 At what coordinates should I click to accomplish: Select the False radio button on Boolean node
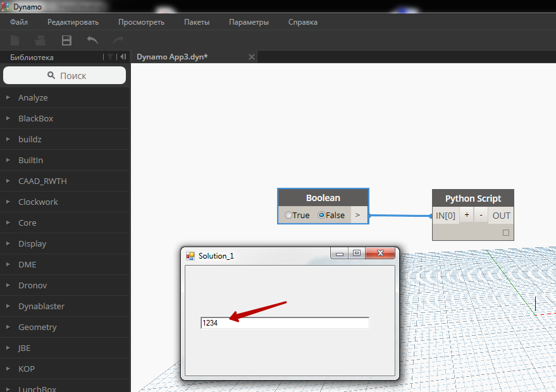coord(321,215)
